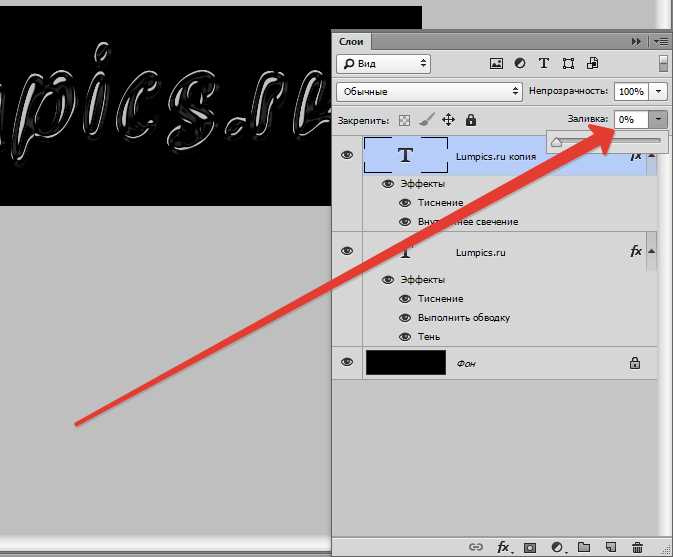This screenshot has width=673, height=557.
Task: Select the Lumpics.ru layer name
Action: (480, 252)
